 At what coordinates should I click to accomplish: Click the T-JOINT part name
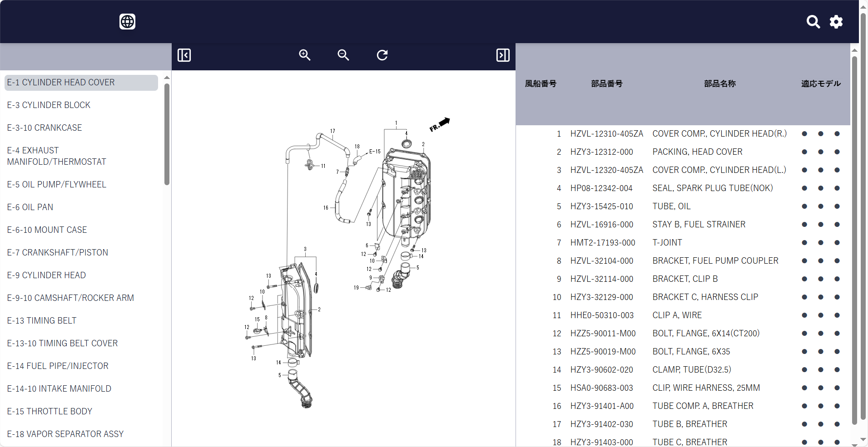click(667, 243)
